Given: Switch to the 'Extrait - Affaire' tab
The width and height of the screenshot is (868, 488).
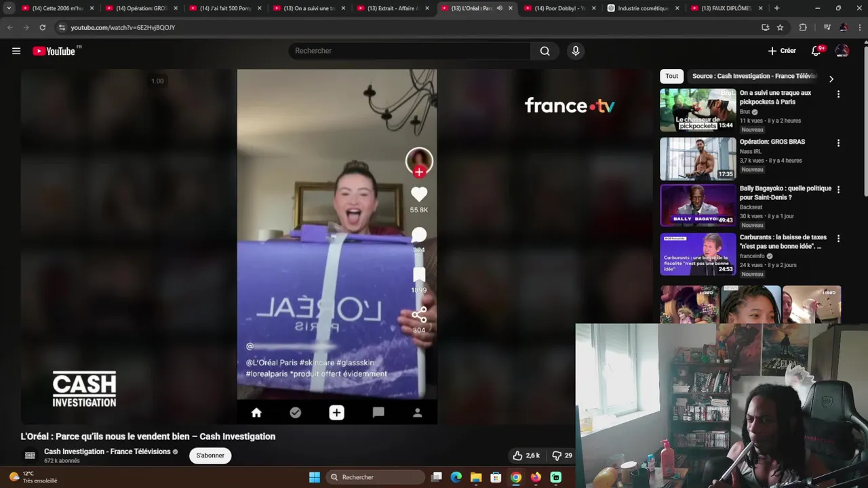Looking at the screenshot, I should coord(392,8).
